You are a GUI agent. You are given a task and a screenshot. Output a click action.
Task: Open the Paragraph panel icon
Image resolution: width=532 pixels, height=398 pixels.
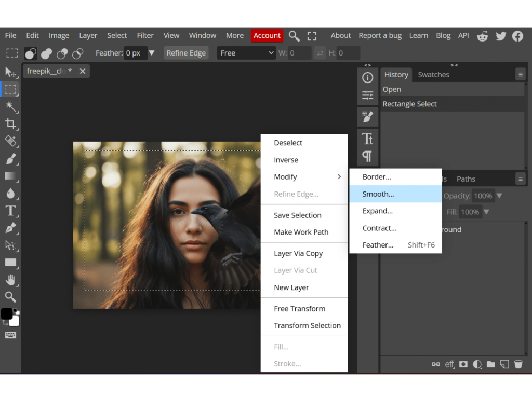(x=367, y=156)
